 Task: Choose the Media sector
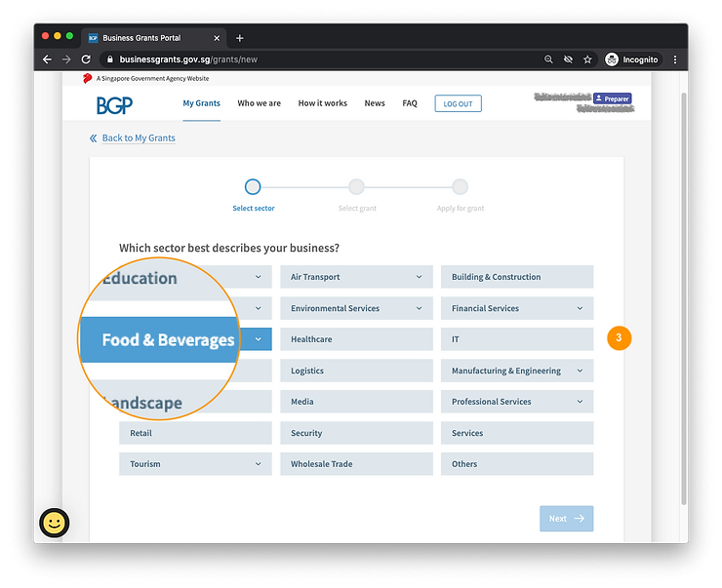356,402
